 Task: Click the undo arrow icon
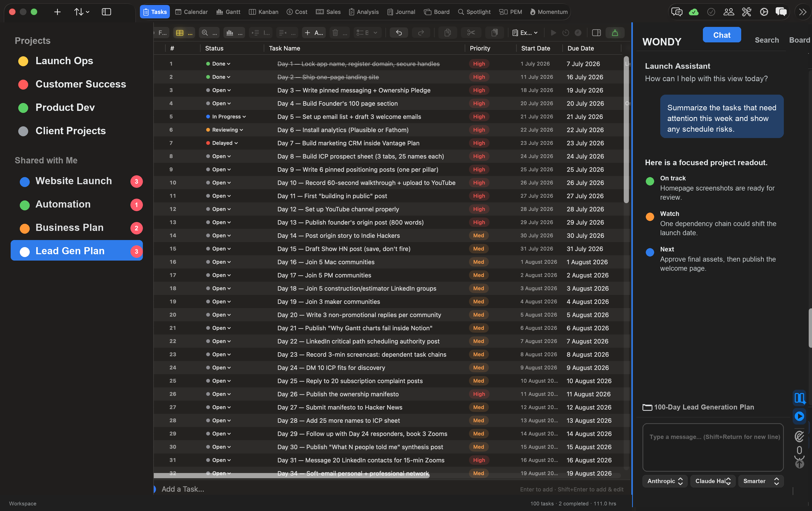(x=399, y=33)
